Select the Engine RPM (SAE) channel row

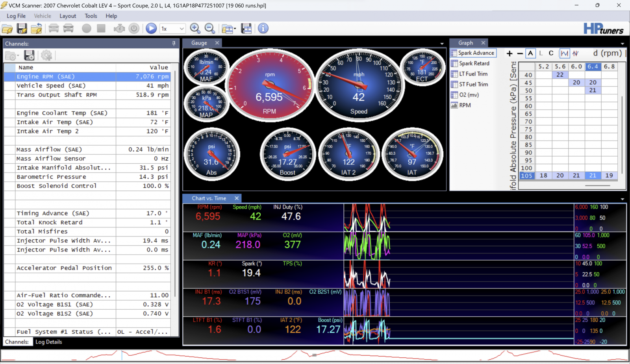click(x=87, y=76)
